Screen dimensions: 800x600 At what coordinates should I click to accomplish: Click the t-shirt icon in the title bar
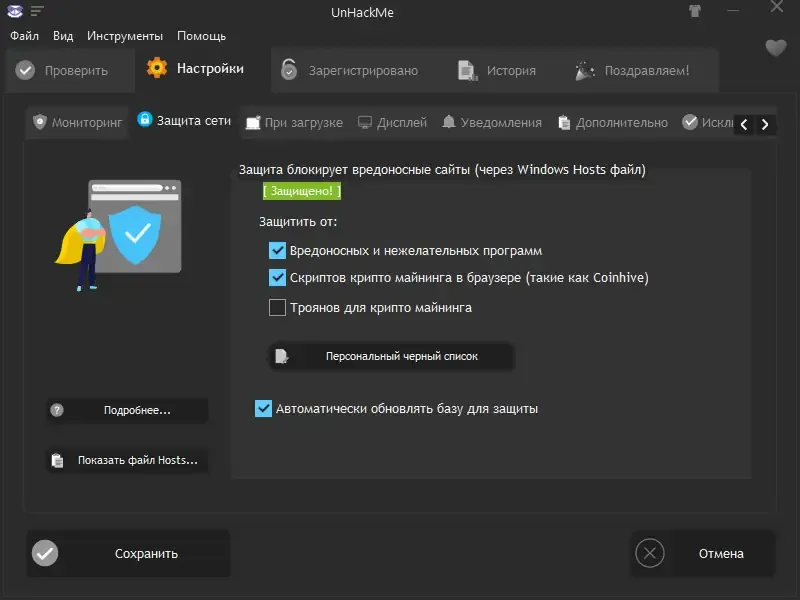point(696,11)
